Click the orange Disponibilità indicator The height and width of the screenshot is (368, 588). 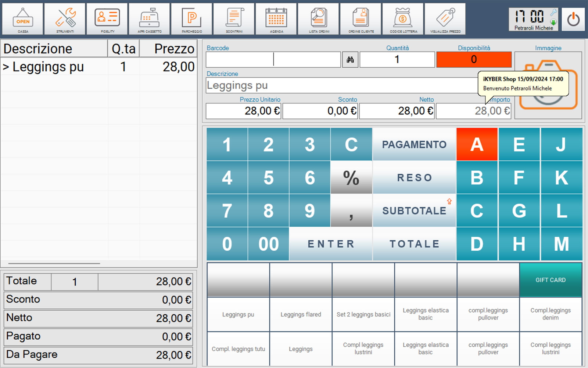coord(474,60)
